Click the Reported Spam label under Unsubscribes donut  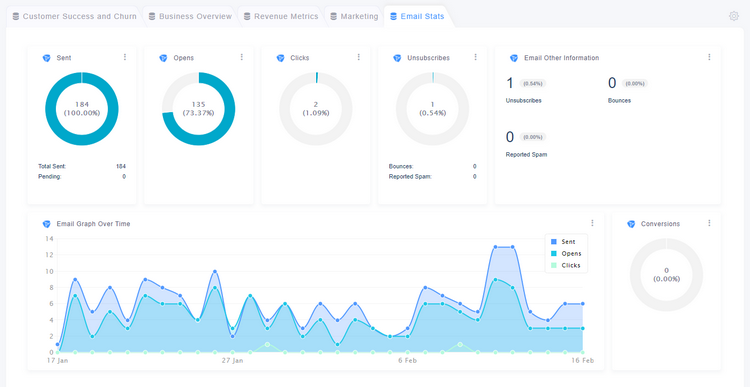tap(410, 177)
